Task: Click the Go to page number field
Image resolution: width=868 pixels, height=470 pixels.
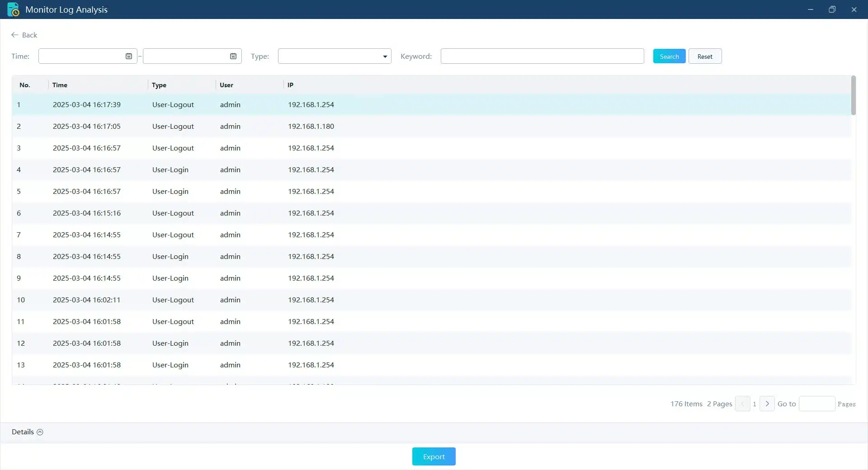Action: point(816,404)
